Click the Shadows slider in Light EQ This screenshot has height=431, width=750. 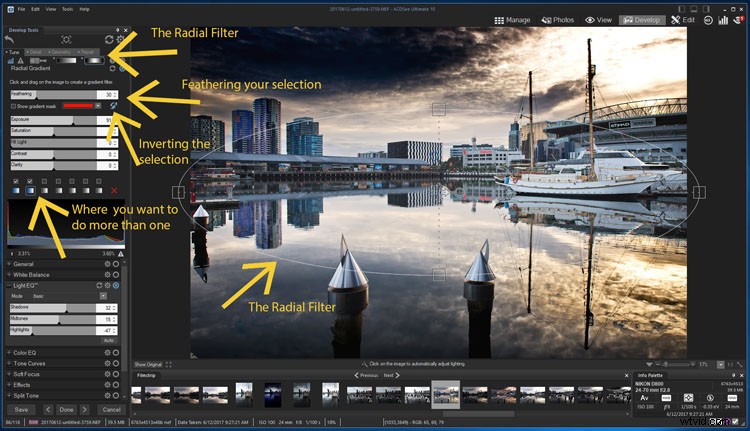pos(64,308)
